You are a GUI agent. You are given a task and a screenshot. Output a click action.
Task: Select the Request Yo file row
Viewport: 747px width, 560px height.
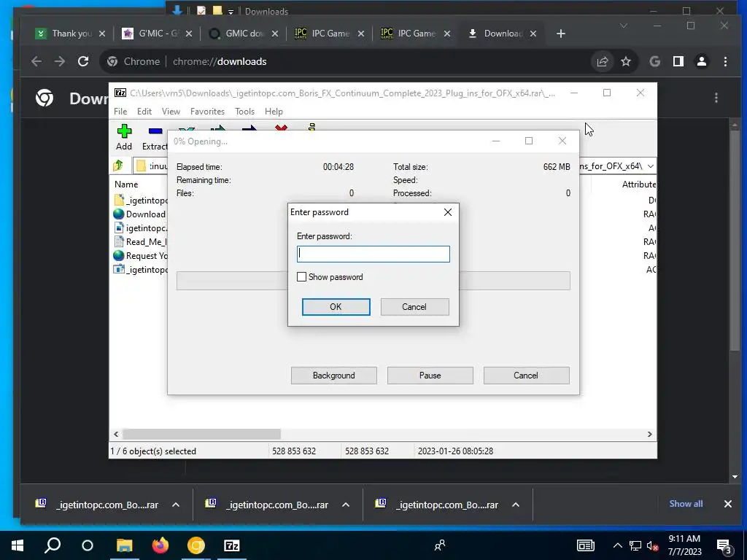point(141,256)
